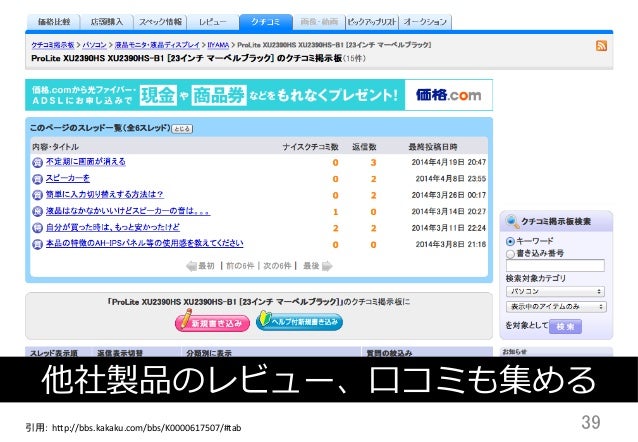Click IIYAMA breadcrumb link
The height and width of the screenshot is (442, 638).
[x=218, y=45]
